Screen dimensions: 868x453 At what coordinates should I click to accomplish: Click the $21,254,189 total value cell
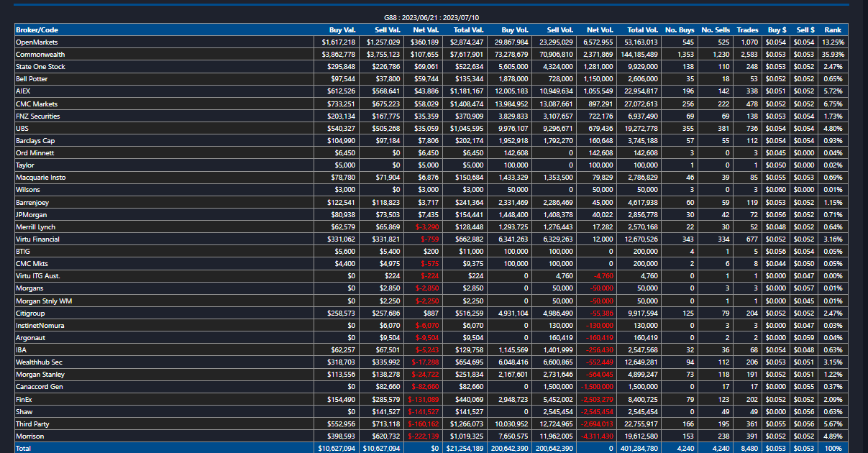pos(465,449)
